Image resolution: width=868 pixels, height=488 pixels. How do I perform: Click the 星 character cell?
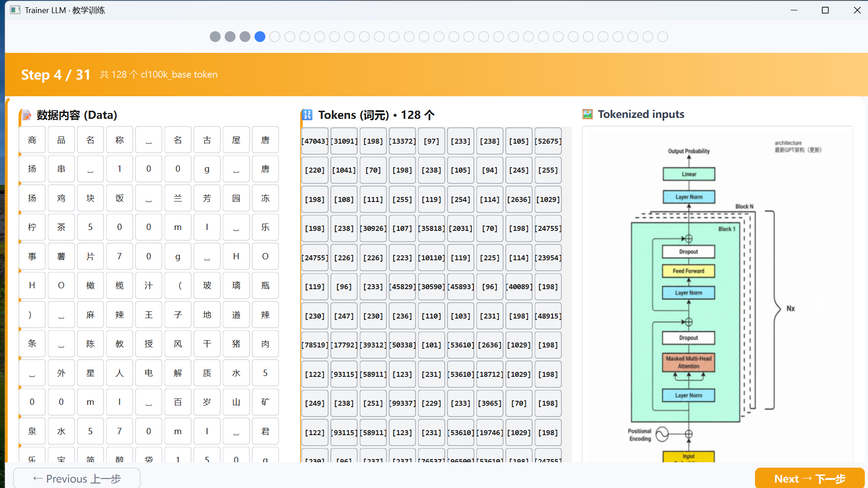click(90, 373)
